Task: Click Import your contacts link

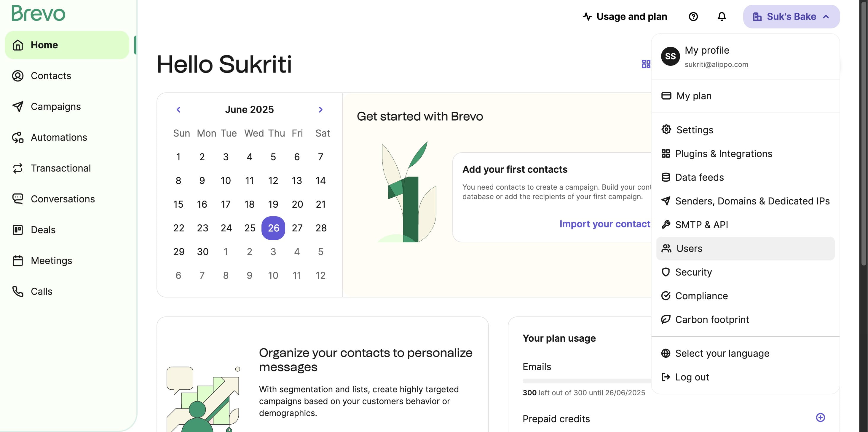Action: click(x=605, y=224)
